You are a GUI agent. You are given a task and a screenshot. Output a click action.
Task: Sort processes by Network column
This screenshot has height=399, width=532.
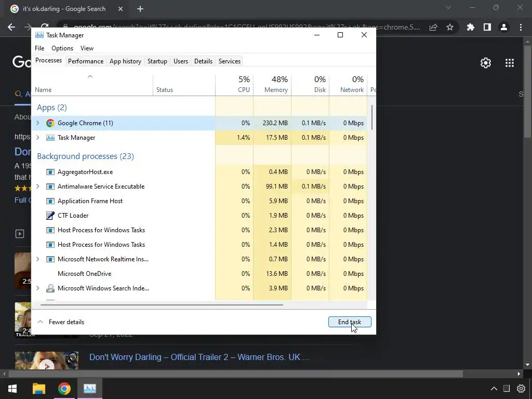pos(349,85)
